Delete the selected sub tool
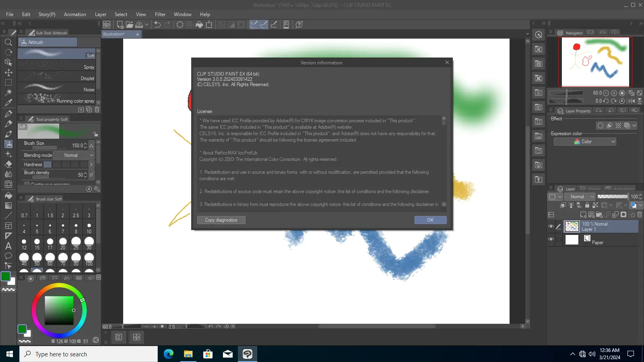The height and width of the screenshot is (362, 644). [97, 109]
